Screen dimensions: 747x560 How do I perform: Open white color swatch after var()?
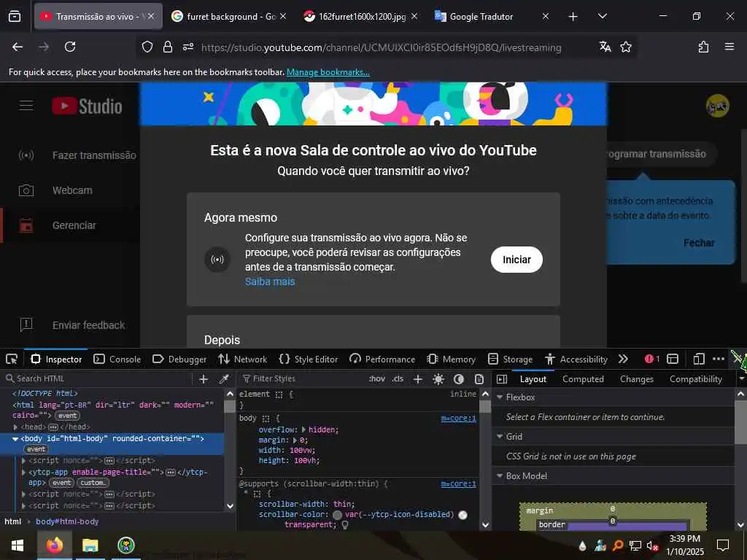[x=462, y=515]
